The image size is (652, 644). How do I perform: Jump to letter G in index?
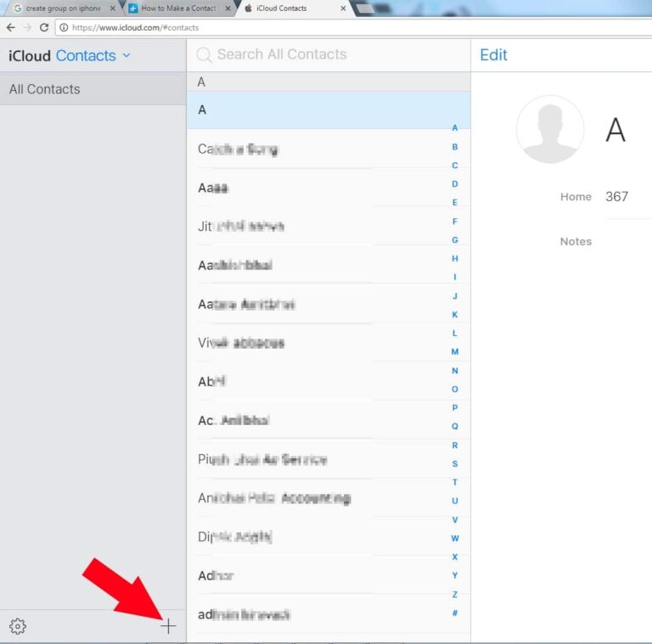[x=455, y=240]
